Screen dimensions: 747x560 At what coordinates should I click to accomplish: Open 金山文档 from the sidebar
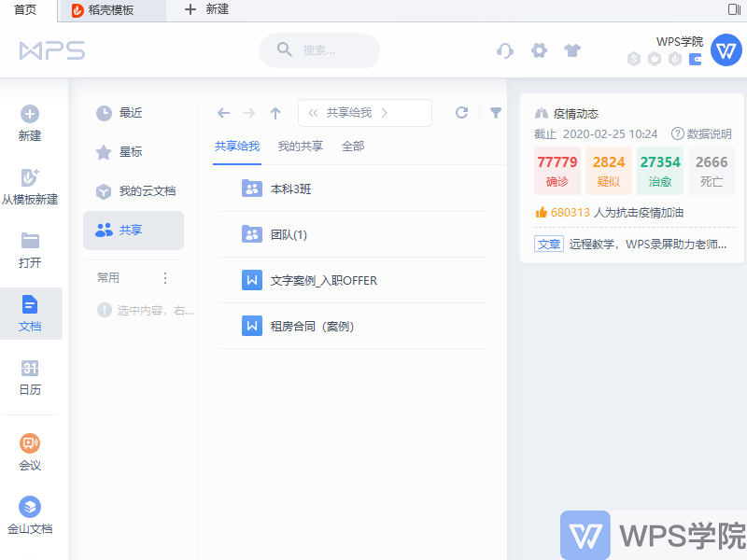pyautogui.click(x=30, y=516)
